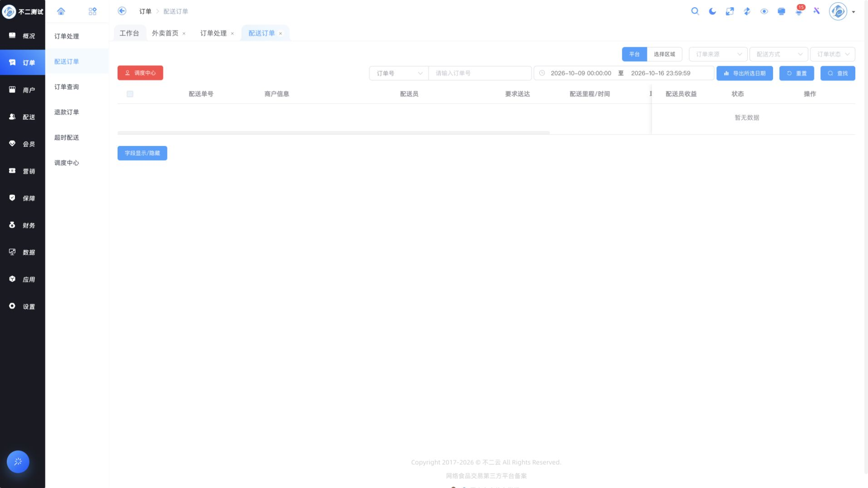Open 退款订单 in the submenu

(76, 112)
